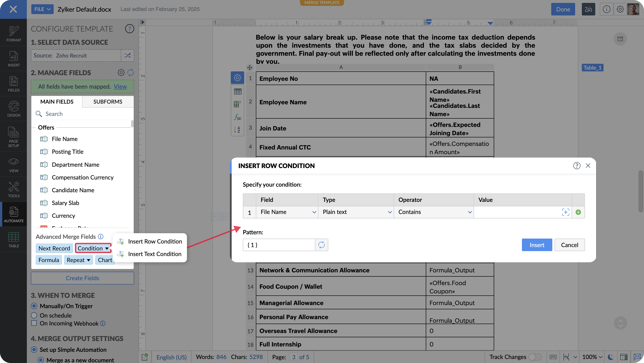Click the blue Insert button
Screen dimensions: 644x363
537,245
